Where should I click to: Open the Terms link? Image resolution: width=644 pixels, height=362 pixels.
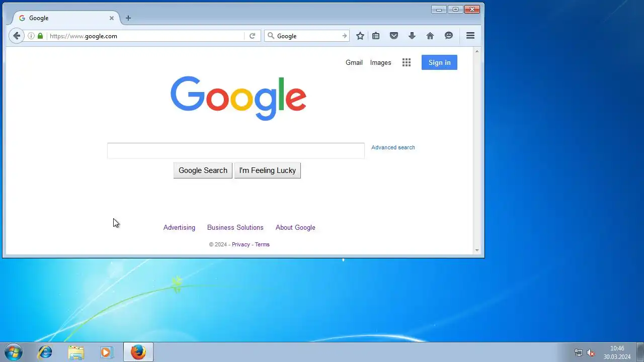[262, 244]
